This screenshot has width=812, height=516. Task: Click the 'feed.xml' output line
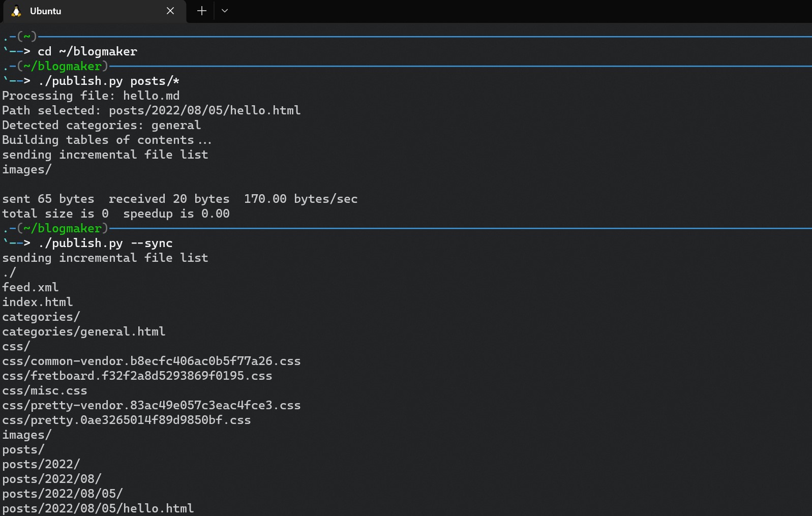pos(31,287)
